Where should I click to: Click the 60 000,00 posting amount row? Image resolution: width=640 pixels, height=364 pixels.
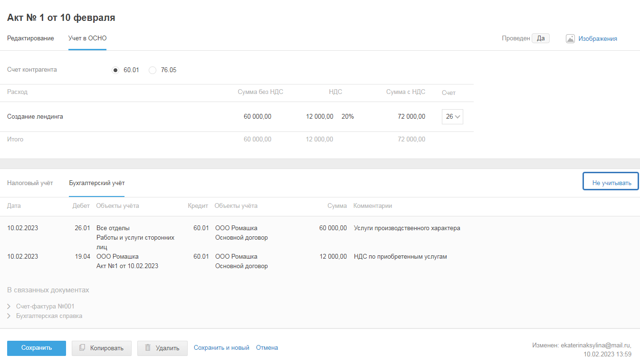click(x=333, y=228)
